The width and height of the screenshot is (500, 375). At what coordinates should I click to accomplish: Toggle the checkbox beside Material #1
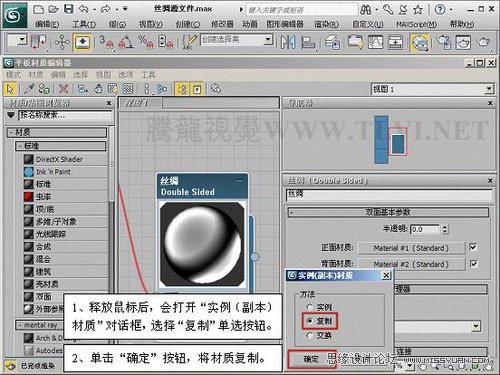(x=473, y=247)
